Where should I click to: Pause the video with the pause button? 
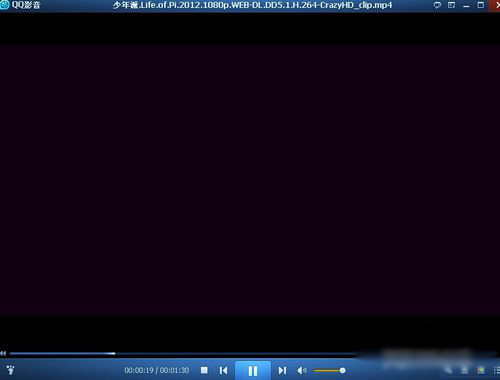tap(253, 371)
